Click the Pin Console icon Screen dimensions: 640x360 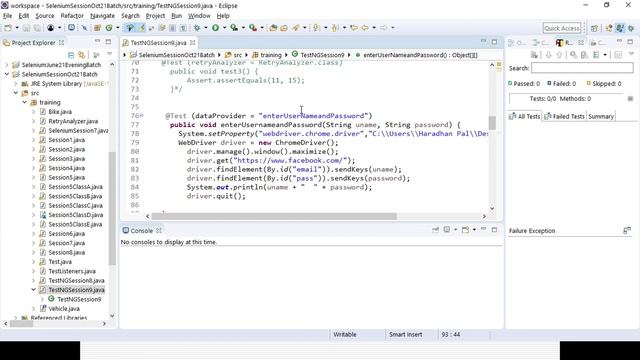[x=436, y=230]
